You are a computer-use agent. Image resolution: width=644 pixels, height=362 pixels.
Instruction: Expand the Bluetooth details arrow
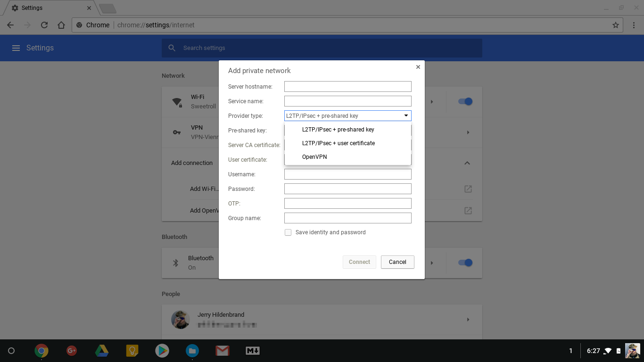432,263
